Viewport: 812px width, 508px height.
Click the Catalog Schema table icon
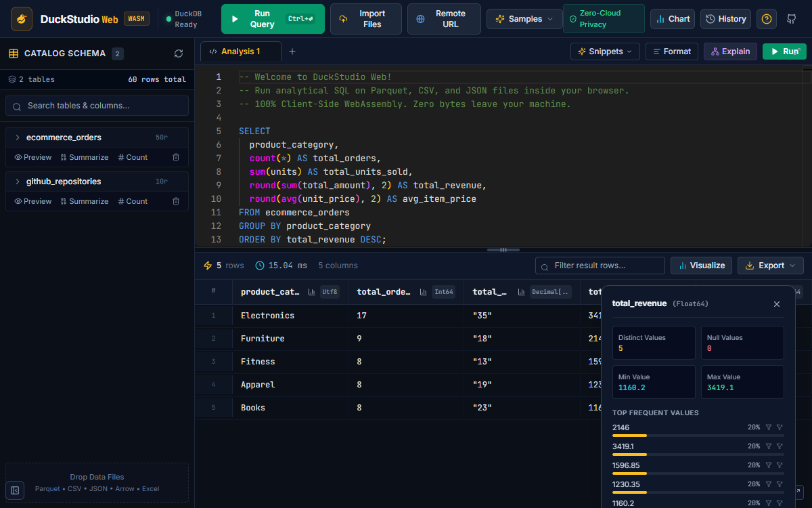(14, 54)
